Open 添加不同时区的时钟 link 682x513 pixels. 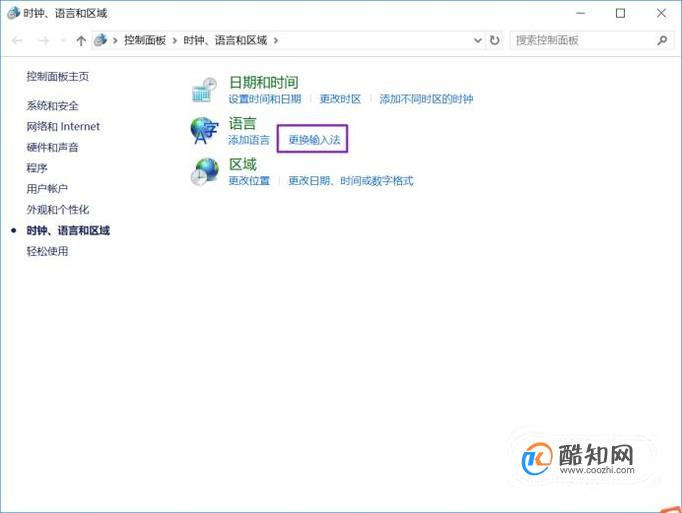pos(426,99)
